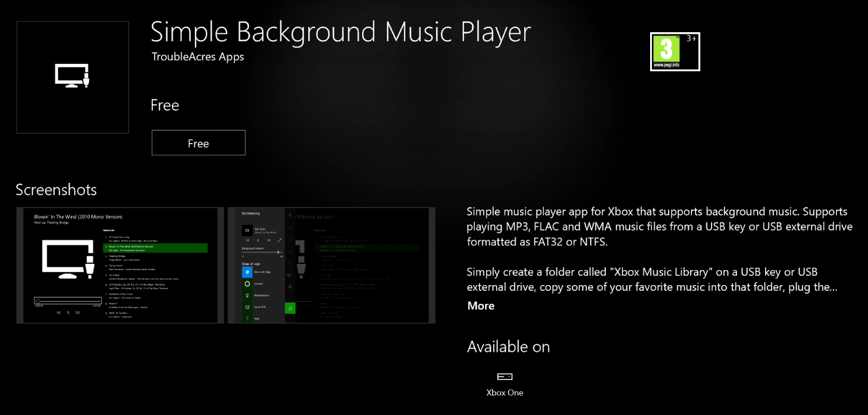Click the green music note tile in the screenshot
This screenshot has width=868, height=415.
coord(290,308)
